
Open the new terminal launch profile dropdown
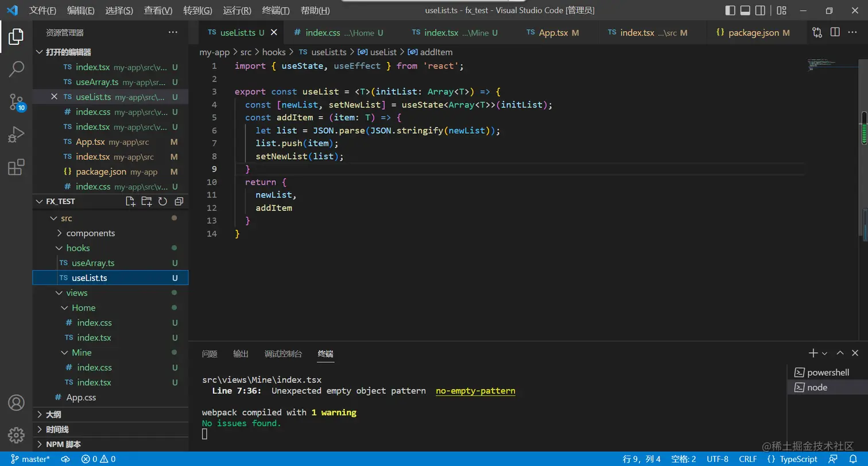(824, 353)
